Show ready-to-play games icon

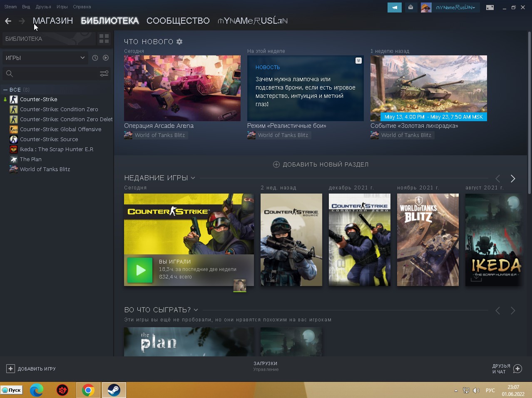(x=106, y=58)
